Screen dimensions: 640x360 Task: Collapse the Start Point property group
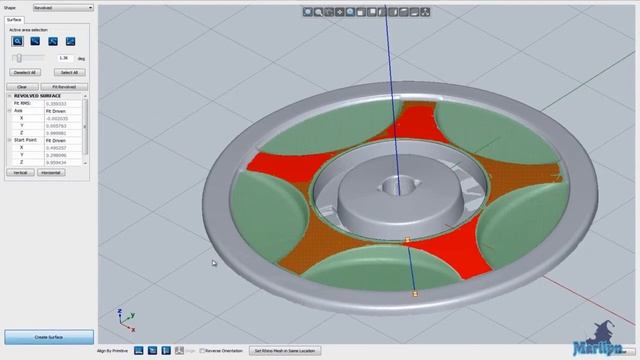10,140
